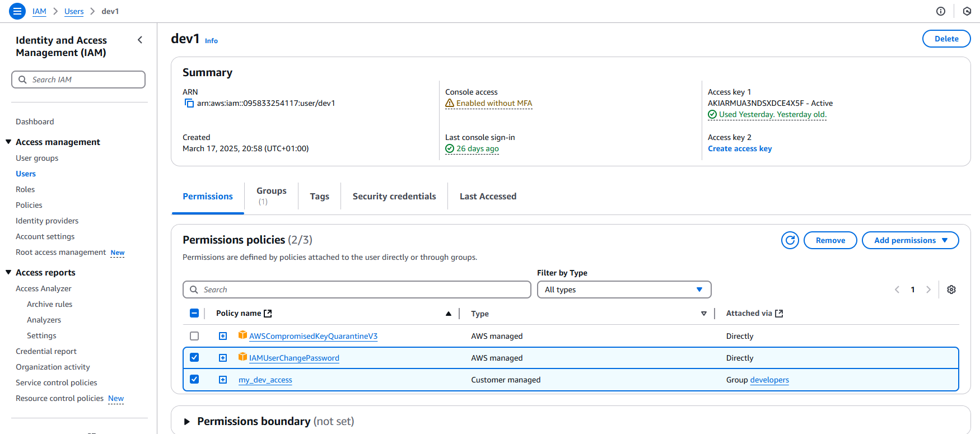Open the my_dev_access policy link
This screenshot has height=434, width=980.
[265, 380]
